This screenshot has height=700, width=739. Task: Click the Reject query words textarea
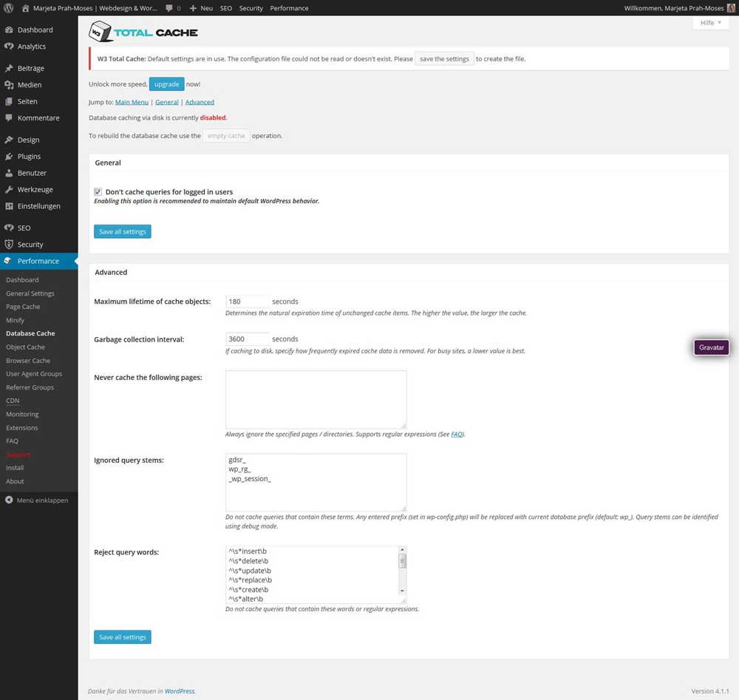coord(316,574)
